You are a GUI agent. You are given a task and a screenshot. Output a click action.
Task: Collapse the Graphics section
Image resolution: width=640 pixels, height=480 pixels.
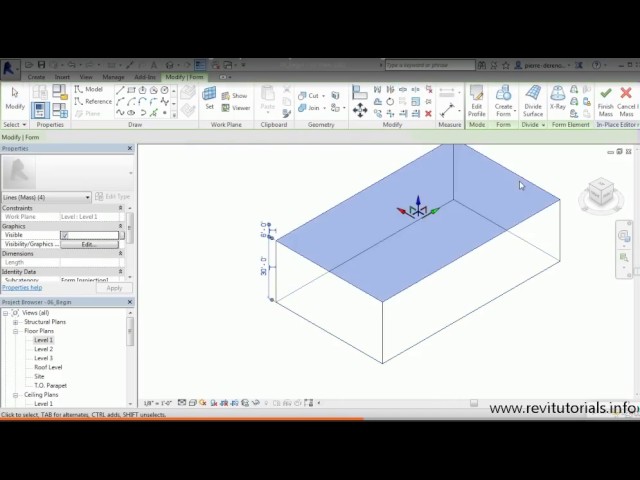point(120,226)
